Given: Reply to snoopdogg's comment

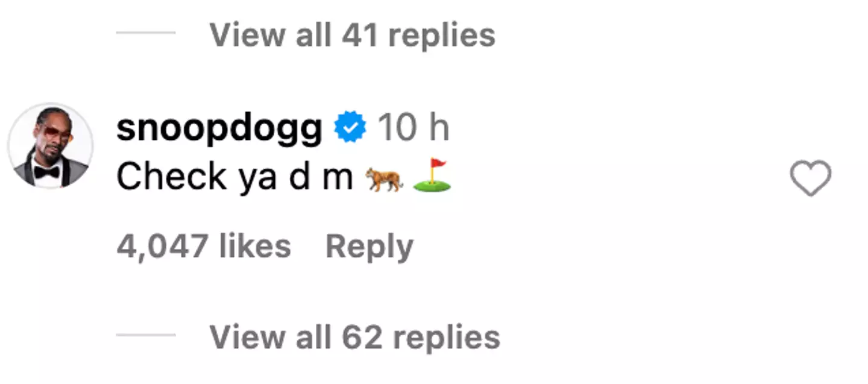Looking at the screenshot, I should click(x=370, y=247).
